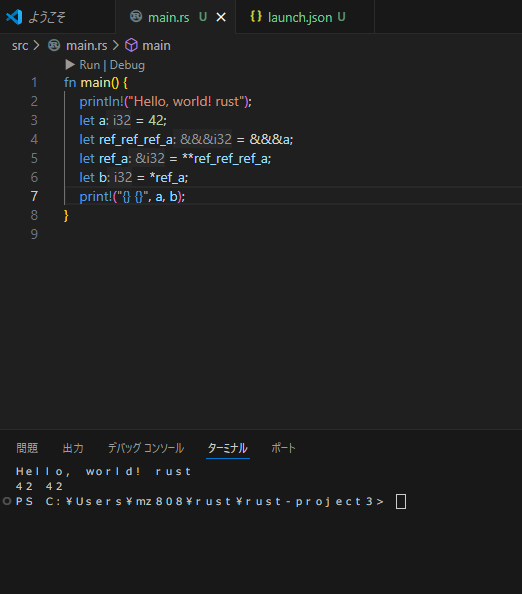Click the VS Code logo icon
This screenshot has height=594, width=522.
point(14,17)
